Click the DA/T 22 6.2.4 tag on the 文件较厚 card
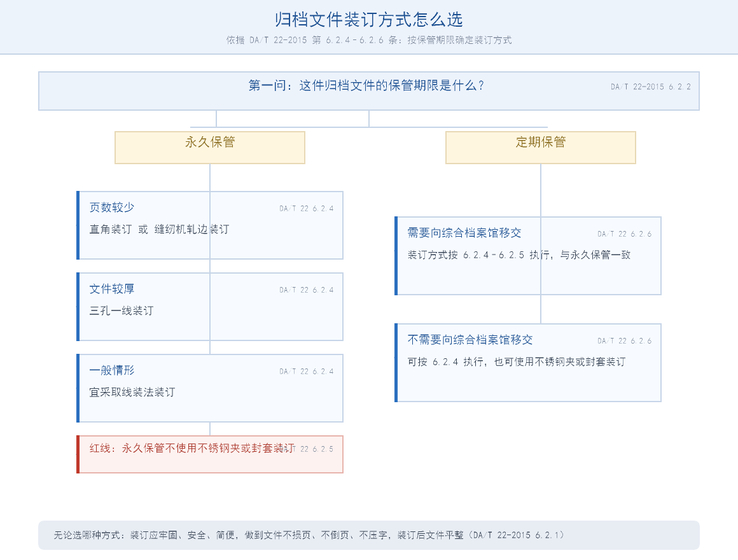Screen dimensions: 738x560 [307, 290]
